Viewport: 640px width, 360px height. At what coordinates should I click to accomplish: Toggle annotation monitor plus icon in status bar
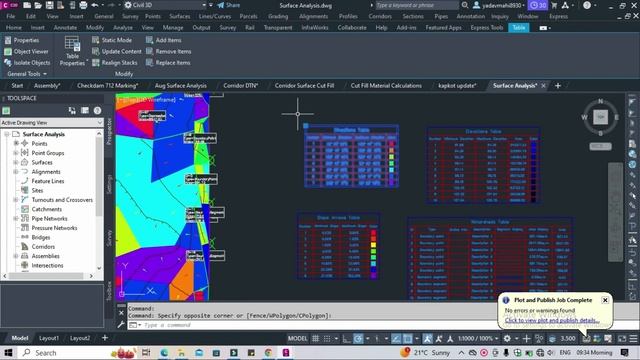coord(527,338)
